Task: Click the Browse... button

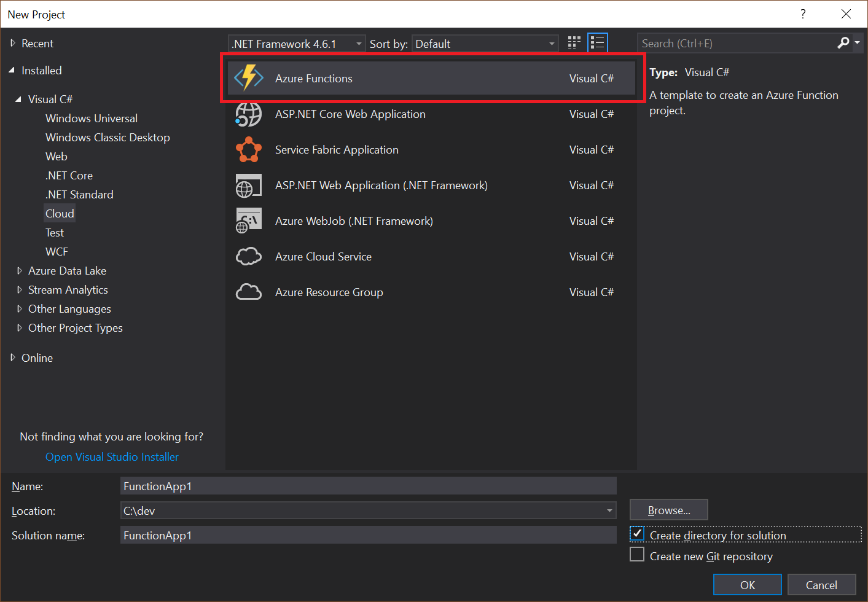Action: point(669,510)
